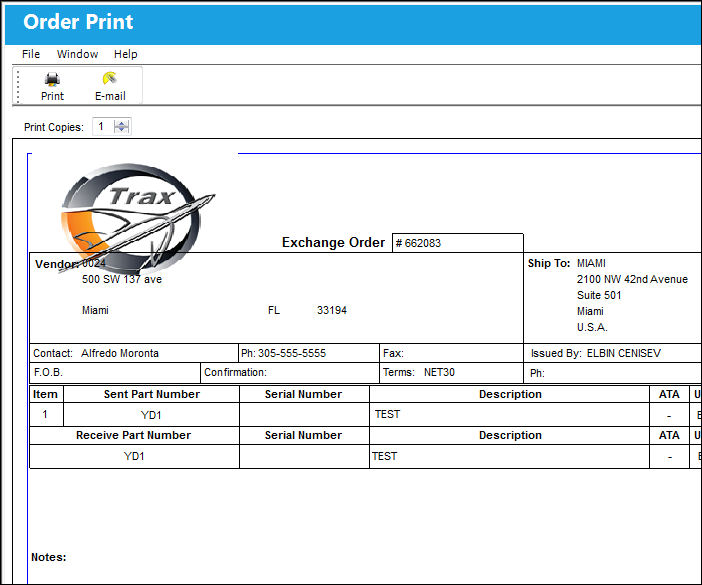Click Ship To 'Suite 501' line
Image resolution: width=702 pixels, height=585 pixels.
pyautogui.click(x=599, y=295)
